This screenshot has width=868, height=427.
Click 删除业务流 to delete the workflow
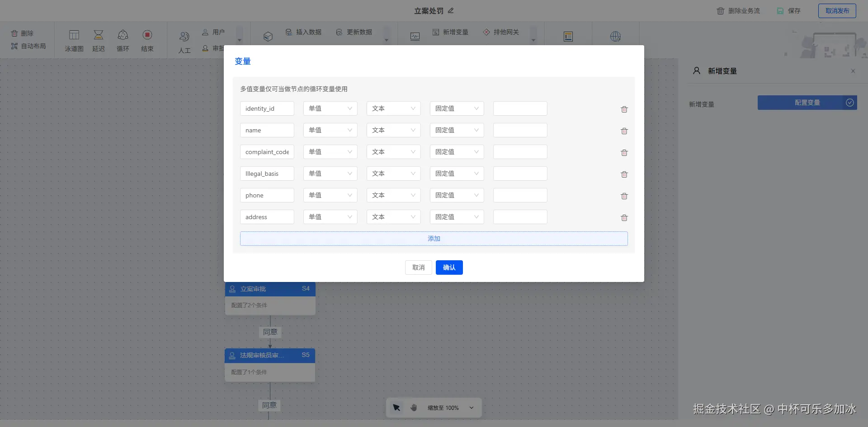738,11
